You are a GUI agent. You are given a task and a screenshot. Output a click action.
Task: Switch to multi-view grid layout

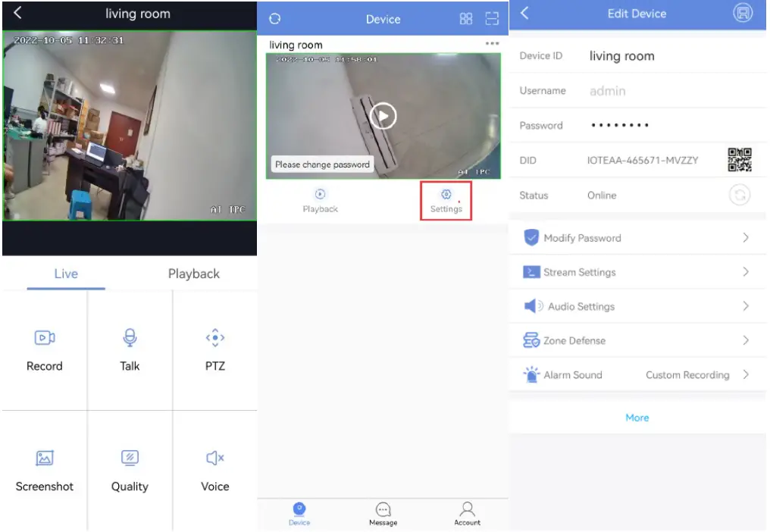coord(465,19)
